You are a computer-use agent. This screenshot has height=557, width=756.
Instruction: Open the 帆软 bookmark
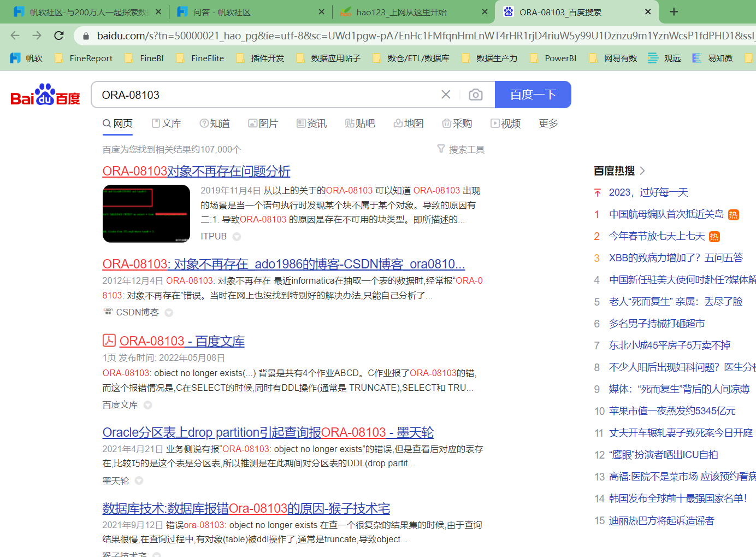pyautogui.click(x=26, y=58)
